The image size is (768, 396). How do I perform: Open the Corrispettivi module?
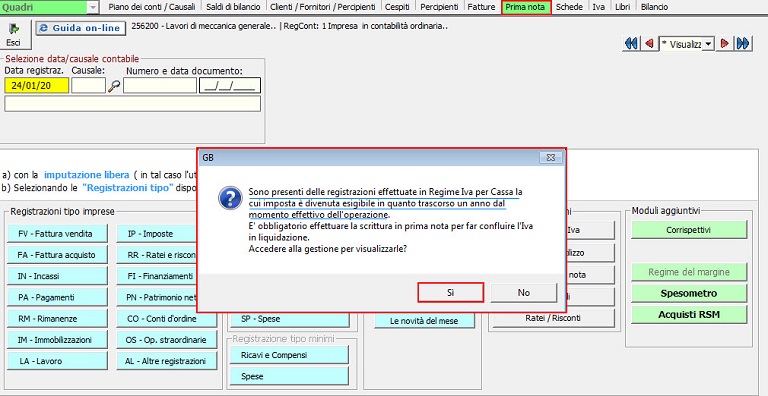689,229
